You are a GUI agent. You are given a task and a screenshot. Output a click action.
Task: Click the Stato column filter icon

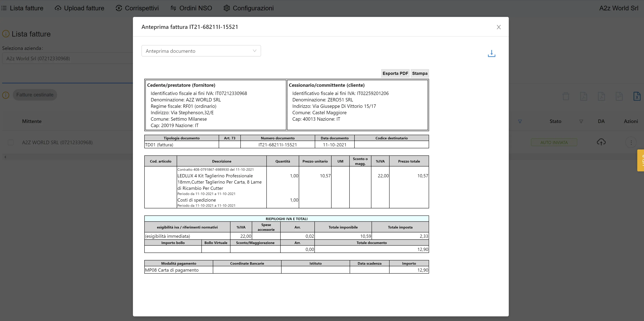pos(581,121)
